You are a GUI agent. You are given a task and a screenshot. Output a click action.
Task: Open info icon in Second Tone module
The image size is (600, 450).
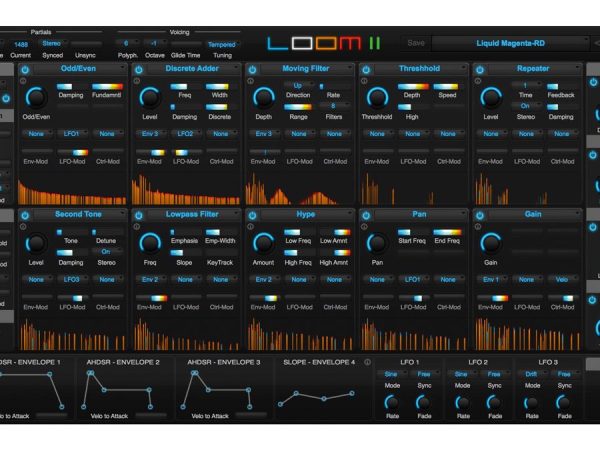click(x=23, y=227)
